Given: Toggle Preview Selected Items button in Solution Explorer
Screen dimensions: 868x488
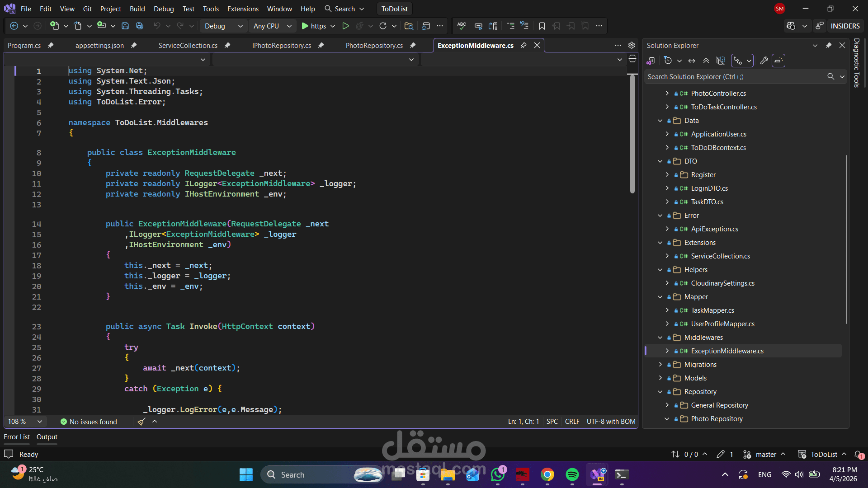Looking at the screenshot, I should (778, 61).
